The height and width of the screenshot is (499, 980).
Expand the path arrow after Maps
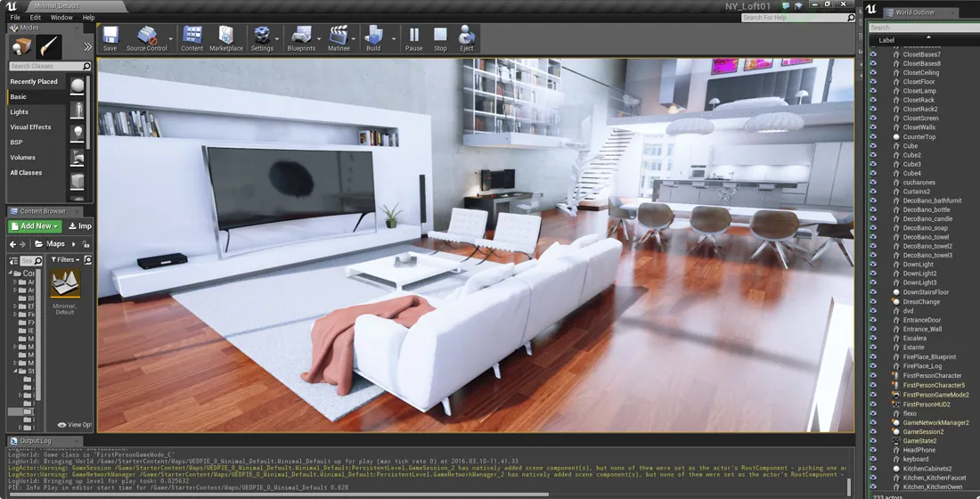pyautogui.click(x=74, y=244)
